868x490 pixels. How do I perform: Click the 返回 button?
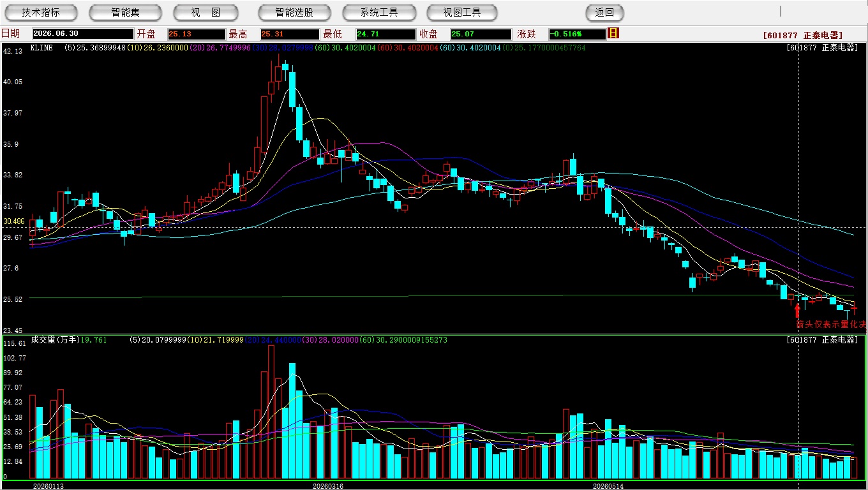click(604, 12)
